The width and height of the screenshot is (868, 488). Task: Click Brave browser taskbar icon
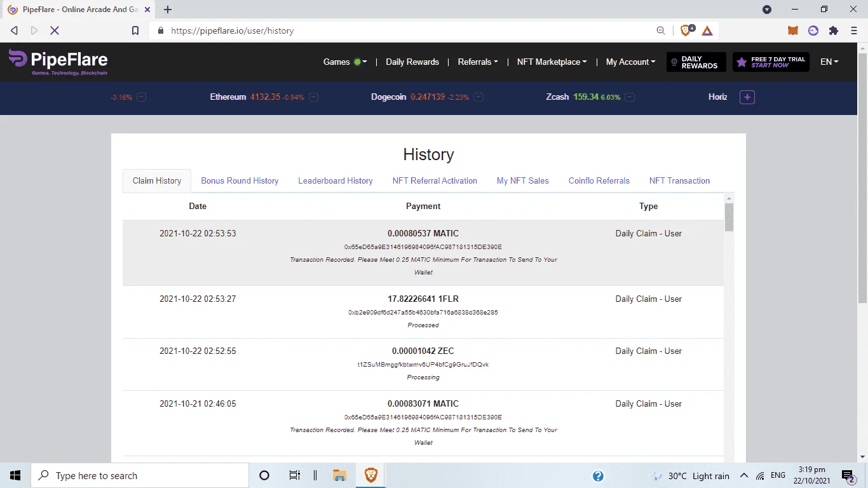371,475
